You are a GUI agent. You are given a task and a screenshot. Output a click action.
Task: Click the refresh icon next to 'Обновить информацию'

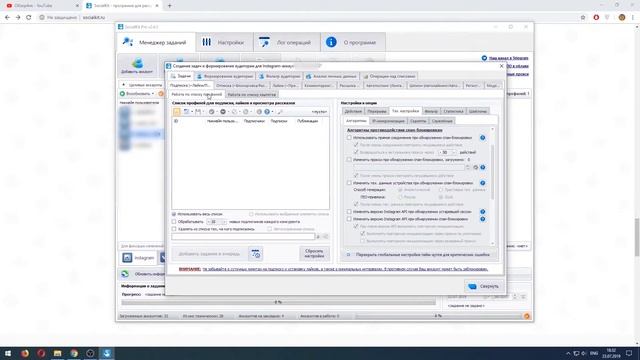(x=125, y=274)
